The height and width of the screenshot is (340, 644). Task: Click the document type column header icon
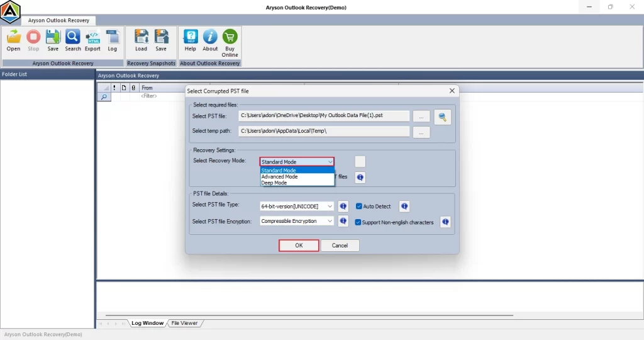124,88
